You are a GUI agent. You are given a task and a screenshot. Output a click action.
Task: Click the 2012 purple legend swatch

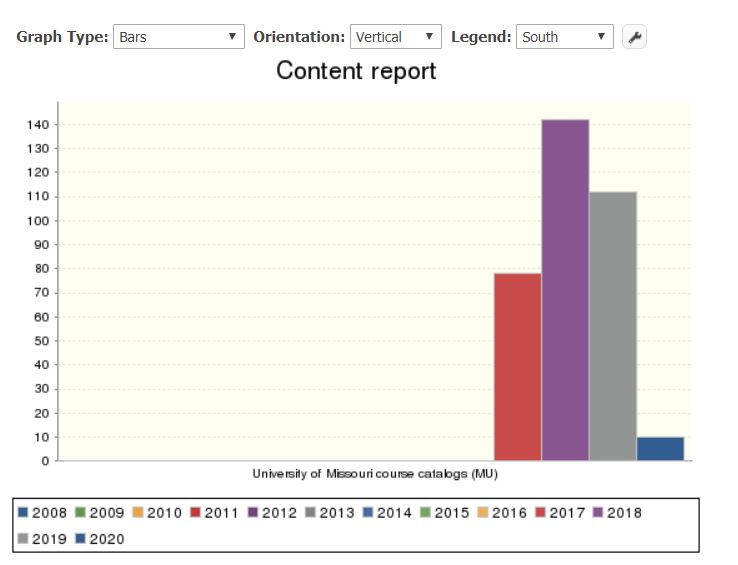[x=254, y=513]
